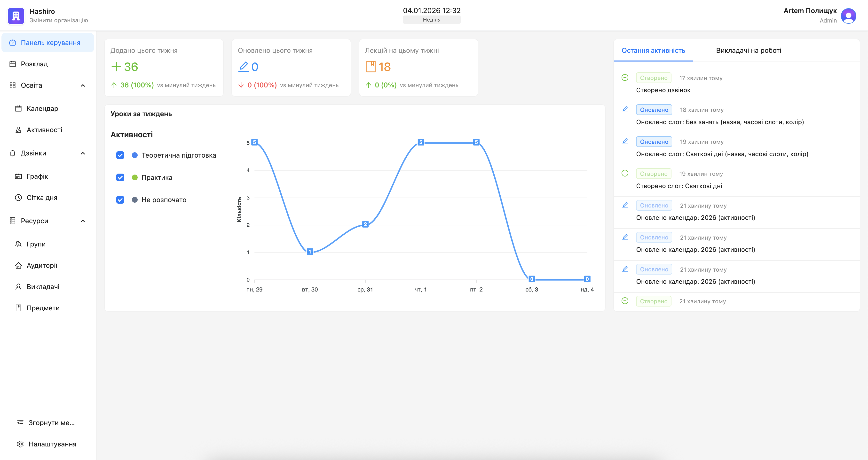Select the Остання активність tab

click(x=653, y=51)
